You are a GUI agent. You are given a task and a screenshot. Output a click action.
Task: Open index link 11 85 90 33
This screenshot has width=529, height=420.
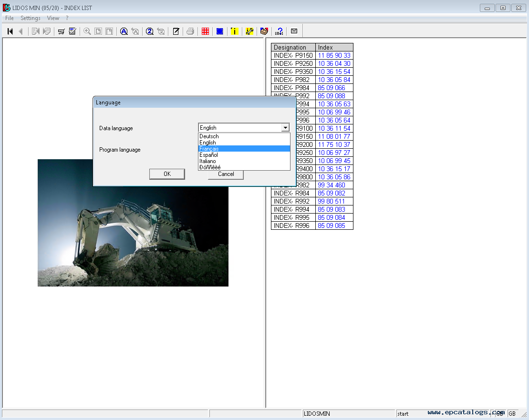coord(334,55)
